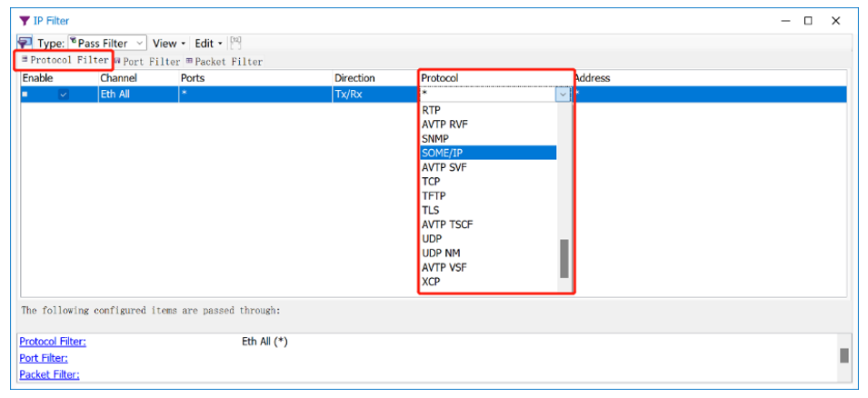The width and height of the screenshot is (868, 398).
Task: Open the Pass Filter type dropdown
Action: pyautogui.click(x=107, y=43)
